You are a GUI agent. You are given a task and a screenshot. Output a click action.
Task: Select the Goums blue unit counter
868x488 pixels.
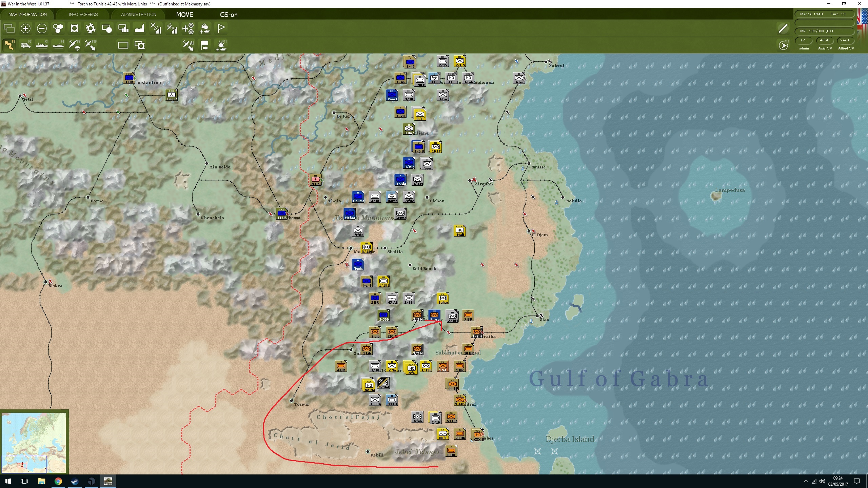(358, 197)
